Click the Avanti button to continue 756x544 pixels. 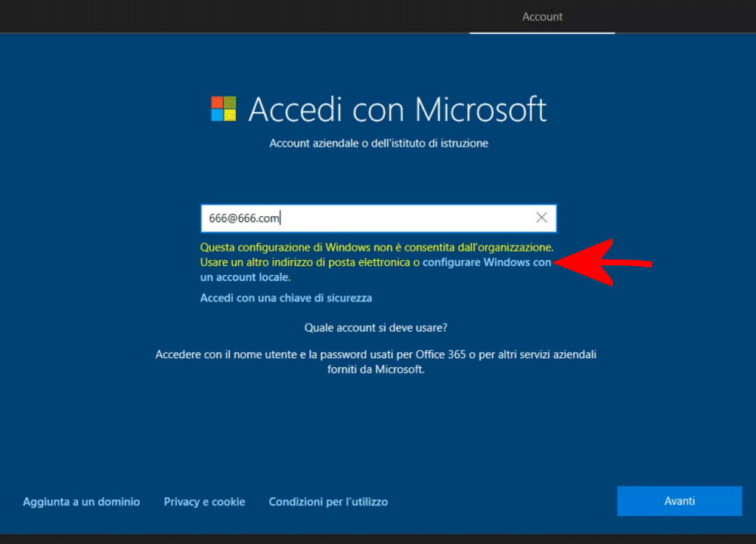[x=680, y=501]
